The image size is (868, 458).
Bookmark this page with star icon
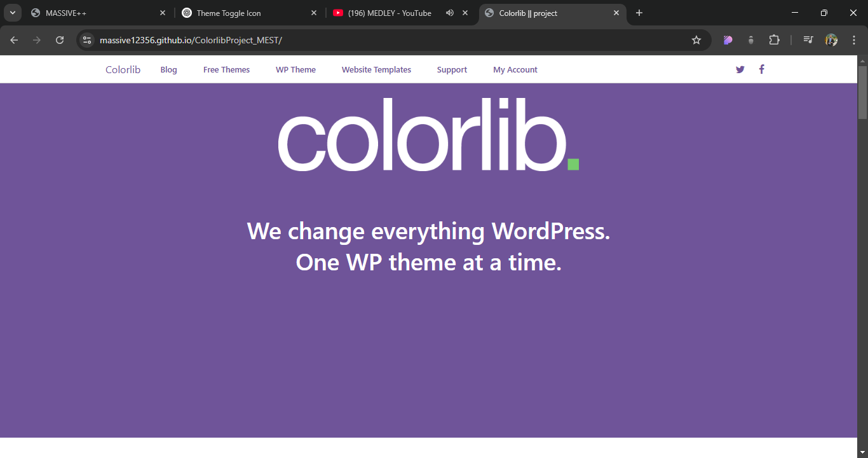[x=696, y=40]
